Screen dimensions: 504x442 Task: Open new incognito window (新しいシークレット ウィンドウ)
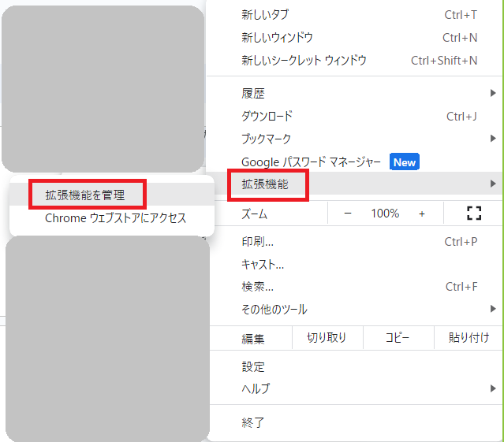(355, 61)
